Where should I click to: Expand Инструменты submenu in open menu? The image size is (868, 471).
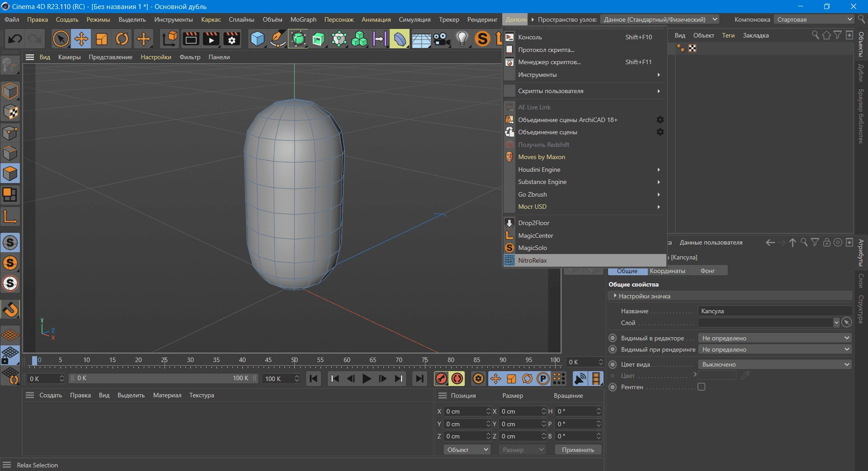(585, 75)
